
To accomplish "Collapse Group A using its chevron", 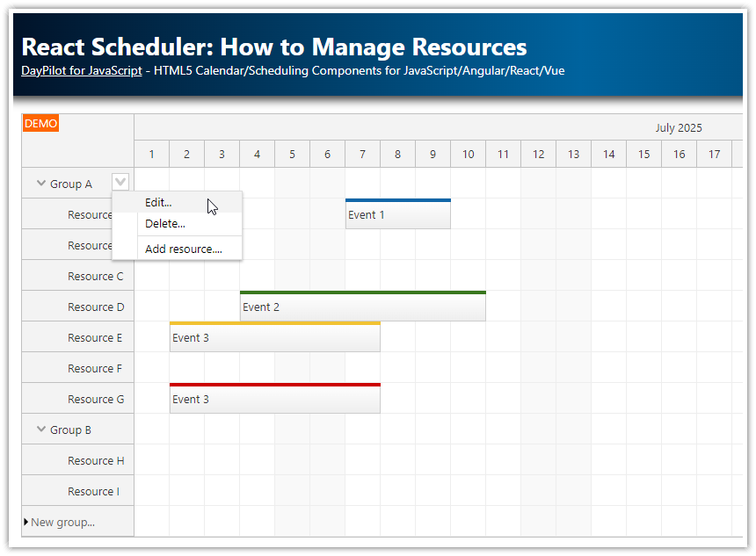I will 40,183.
